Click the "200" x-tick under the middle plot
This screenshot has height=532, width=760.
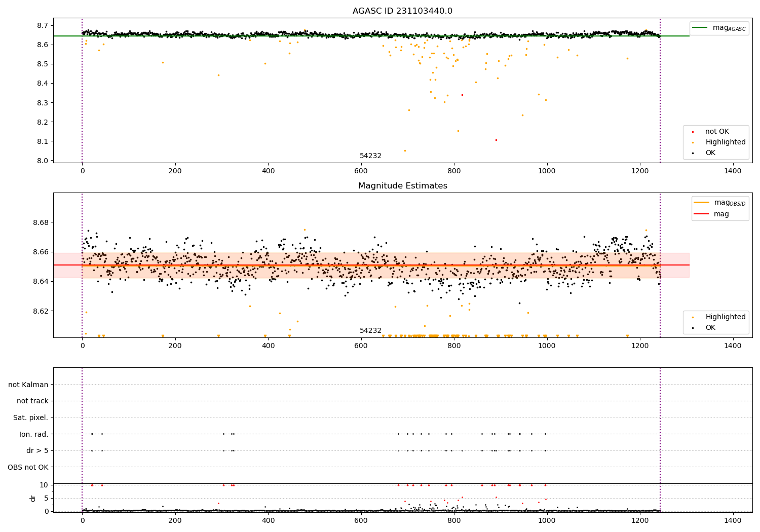click(175, 346)
